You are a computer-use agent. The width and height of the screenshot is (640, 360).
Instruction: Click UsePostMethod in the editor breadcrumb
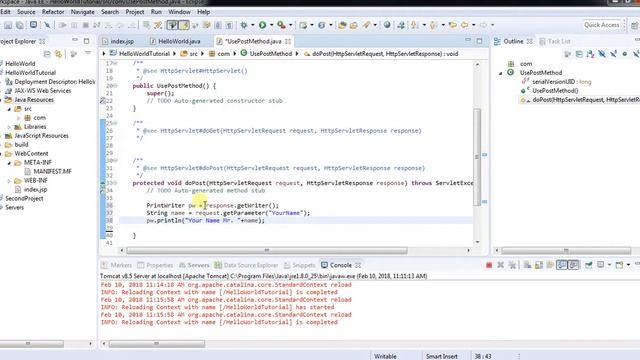click(x=271, y=54)
